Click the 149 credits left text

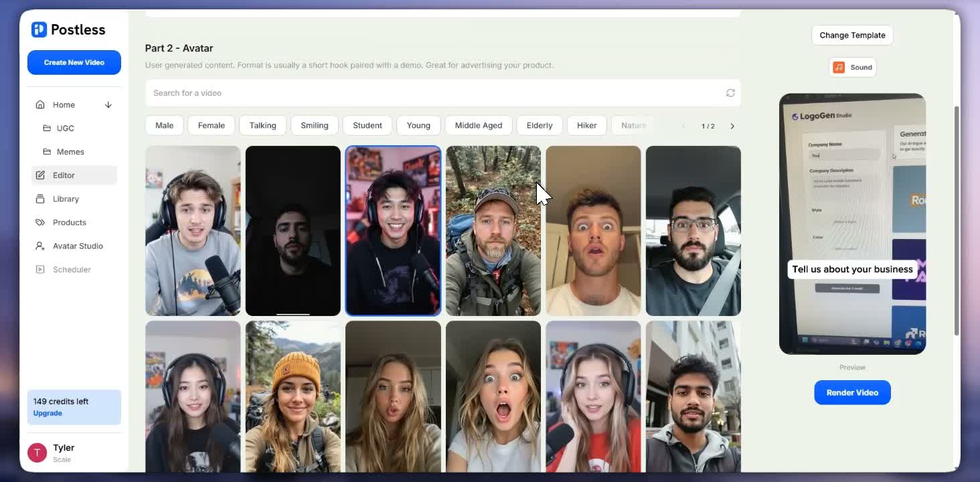tap(61, 402)
